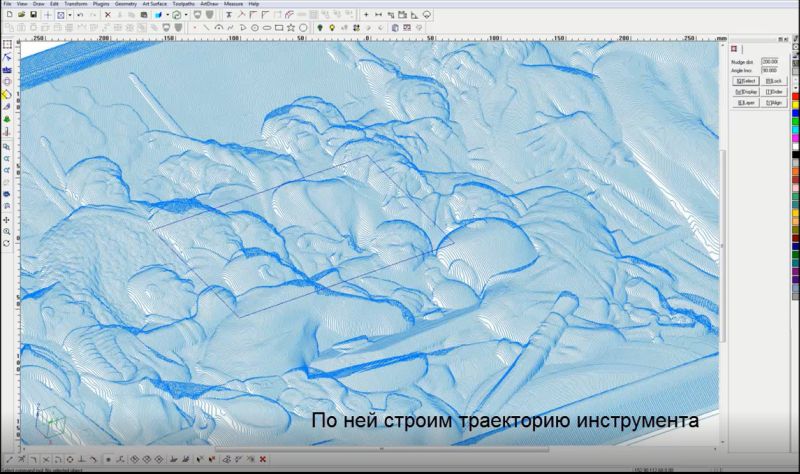Pick the dashed-rectangle selection tool in left toolbar
800x474 pixels.
[7, 45]
